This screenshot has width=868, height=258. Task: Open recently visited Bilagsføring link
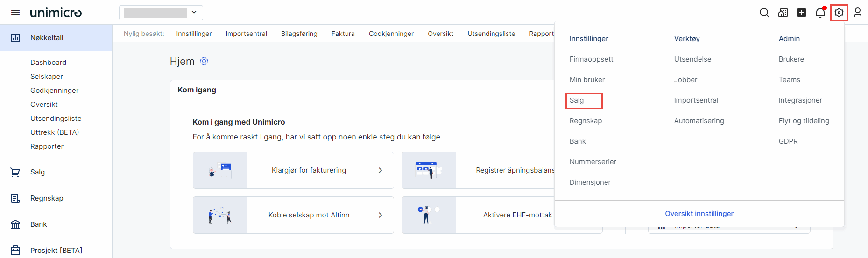[x=299, y=34]
